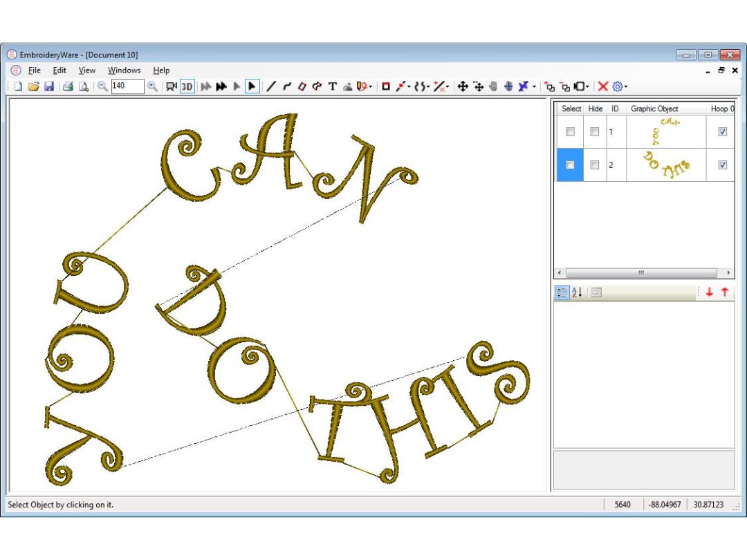Viewport: 747px width, 560px height.
Task: Select the red curved arrow shape tool
Action: pyautogui.click(x=317, y=86)
